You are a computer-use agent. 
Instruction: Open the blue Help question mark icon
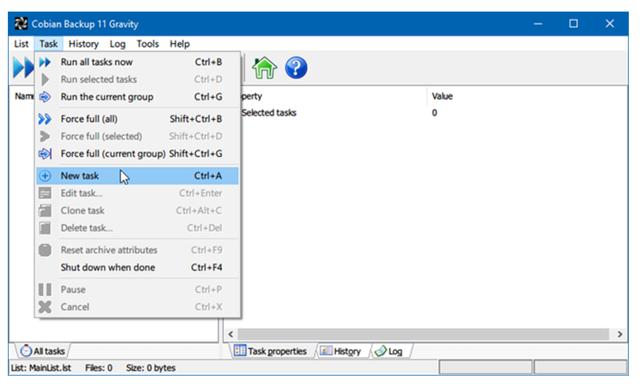[x=296, y=67]
